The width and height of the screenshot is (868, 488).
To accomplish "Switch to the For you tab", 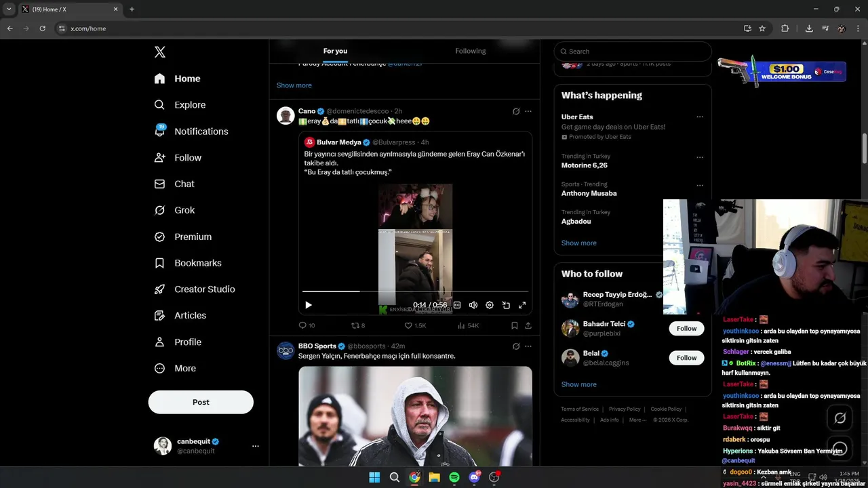I will tap(335, 52).
